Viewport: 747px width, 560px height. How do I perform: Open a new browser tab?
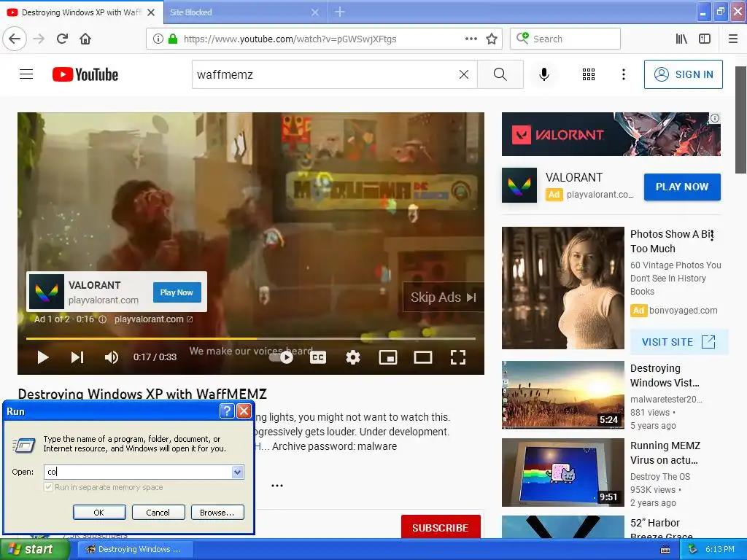pyautogui.click(x=339, y=12)
